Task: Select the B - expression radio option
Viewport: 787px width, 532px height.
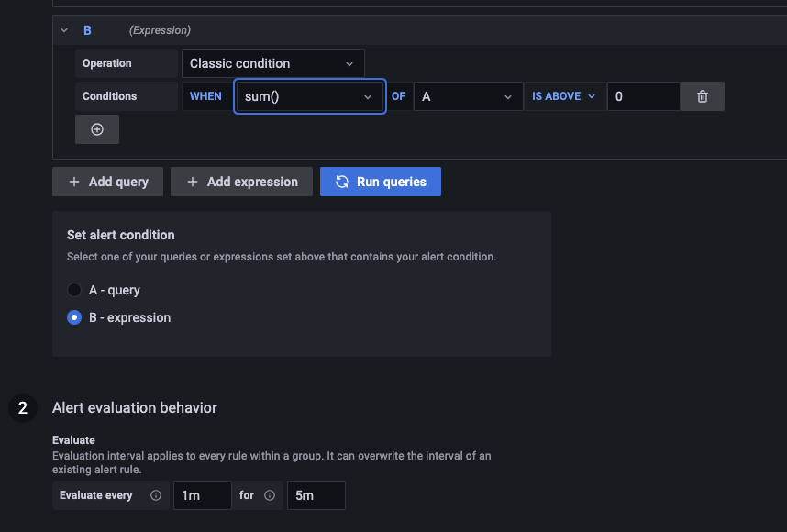Action: coord(74,317)
